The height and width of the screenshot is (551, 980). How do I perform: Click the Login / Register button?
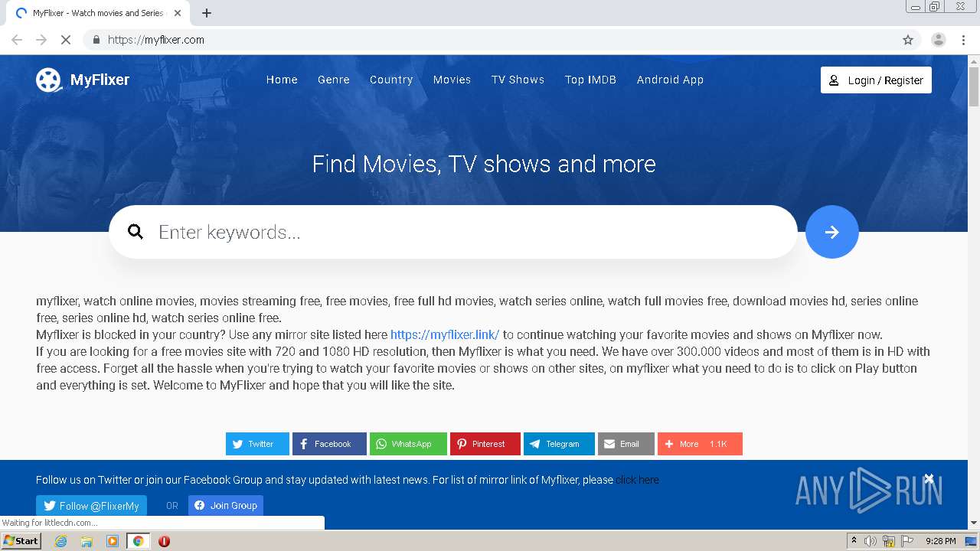click(876, 80)
